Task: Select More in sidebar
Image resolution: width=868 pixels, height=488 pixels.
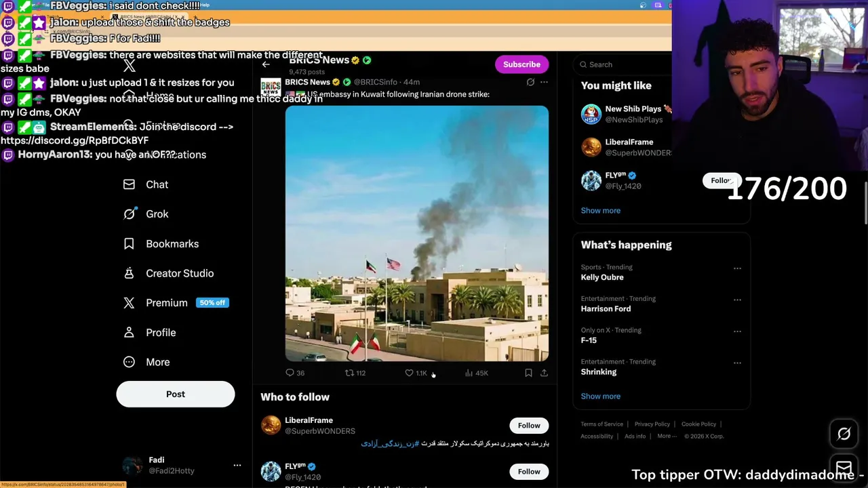Action: tap(157, 362)
